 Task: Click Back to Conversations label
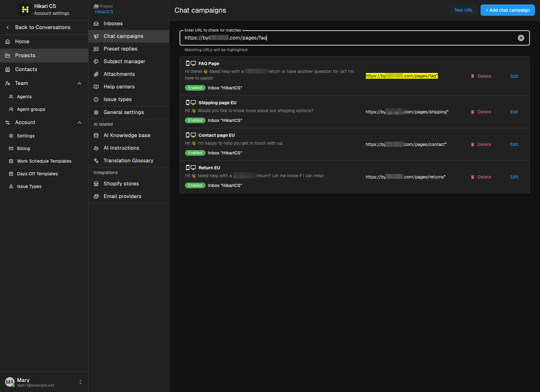click(x=43, y=27)
